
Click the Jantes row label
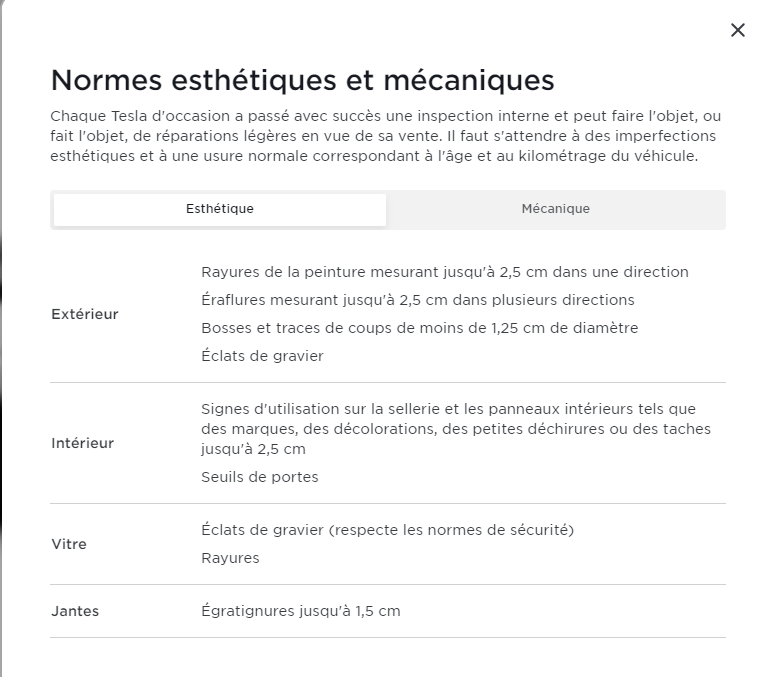point(75,611)
